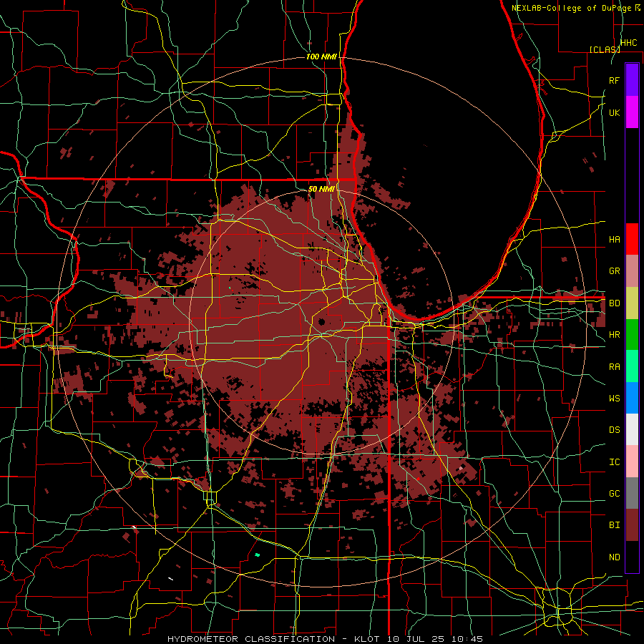Click the GR legend label
The image size is (644, 644).
(614, 271)
